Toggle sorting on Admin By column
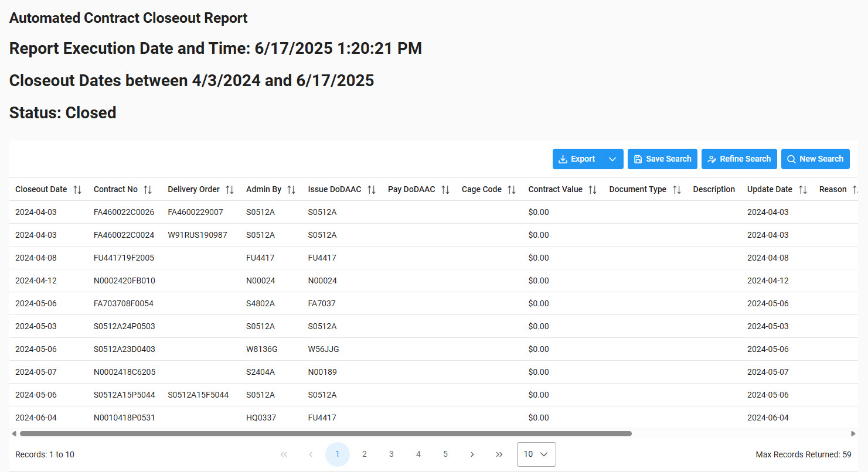 [291, 190]
